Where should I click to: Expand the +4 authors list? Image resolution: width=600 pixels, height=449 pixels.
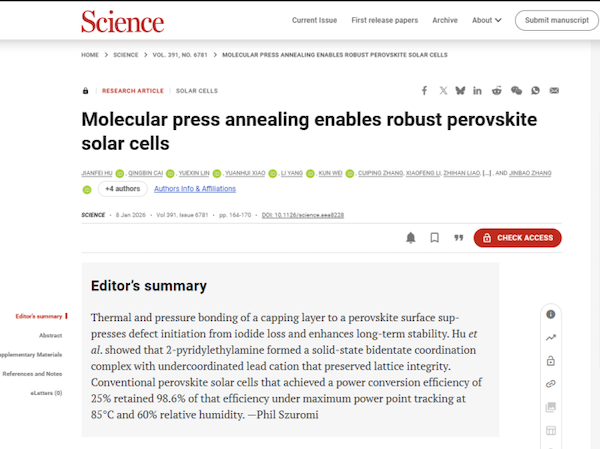[x=123, y=188]
